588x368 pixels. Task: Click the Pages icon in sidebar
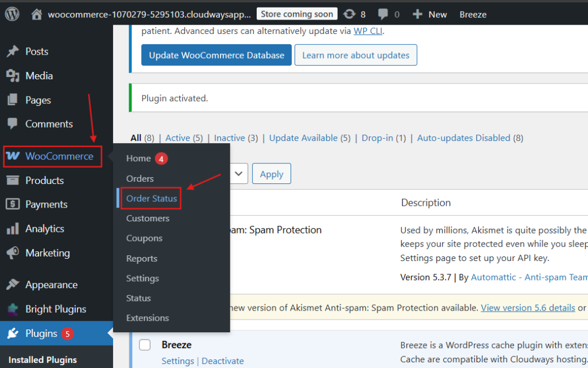13,100
